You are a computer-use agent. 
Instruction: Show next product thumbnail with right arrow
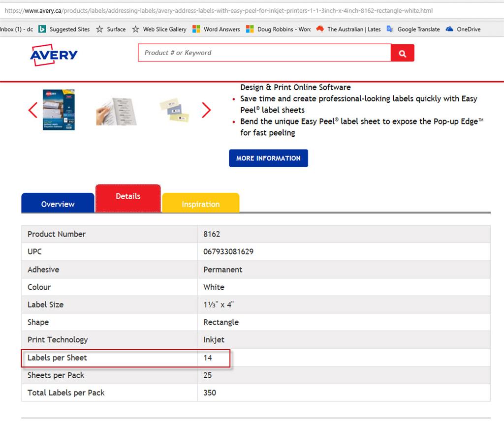(206, 110)
